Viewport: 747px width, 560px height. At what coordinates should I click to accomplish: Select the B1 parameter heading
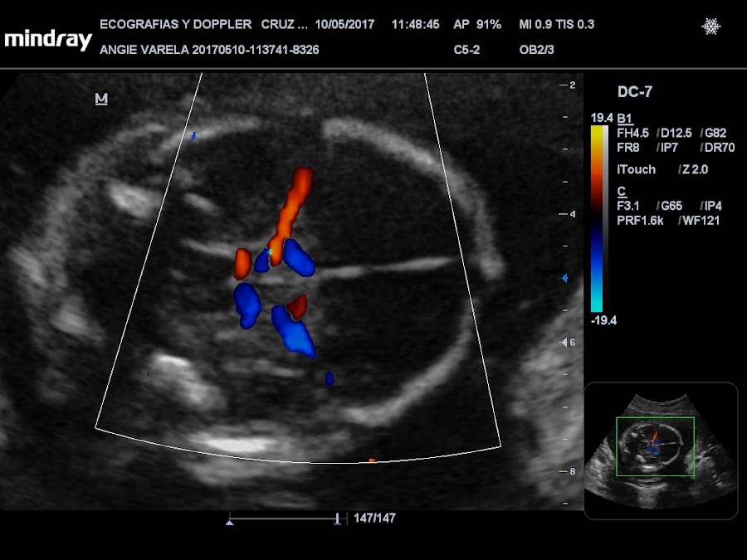click(x=624, y=119)
